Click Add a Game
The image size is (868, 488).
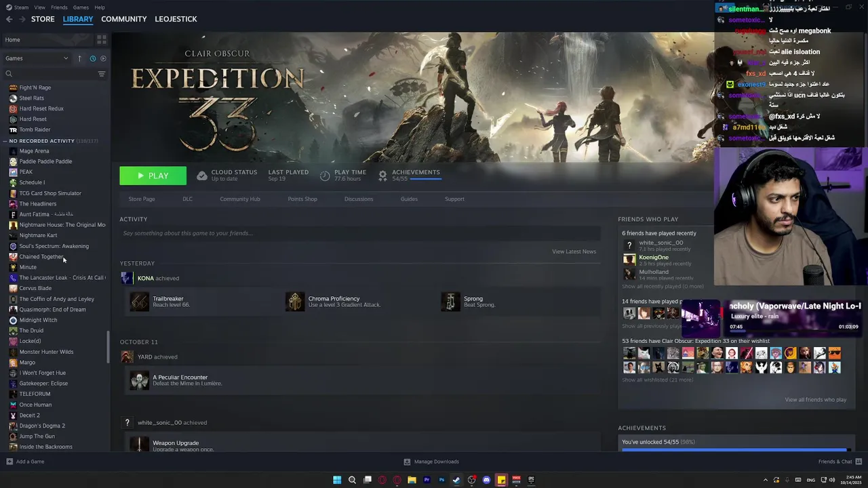click(x=25, y=462)
